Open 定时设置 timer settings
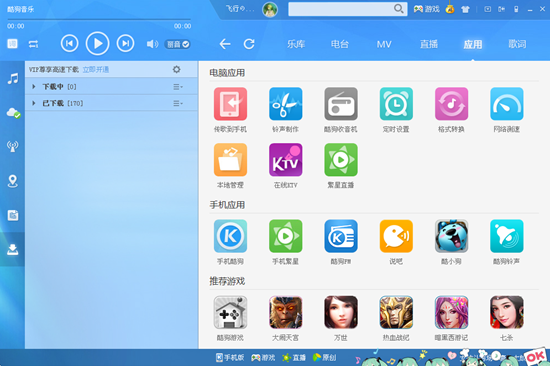Image resolution: width=550 pixels, height=366 pixels. pyautogui.click(x=396, y=104)
